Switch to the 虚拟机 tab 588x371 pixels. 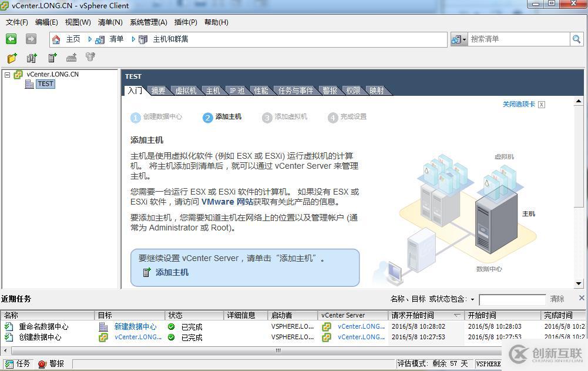pyautogui.click(x=186, y=91)
